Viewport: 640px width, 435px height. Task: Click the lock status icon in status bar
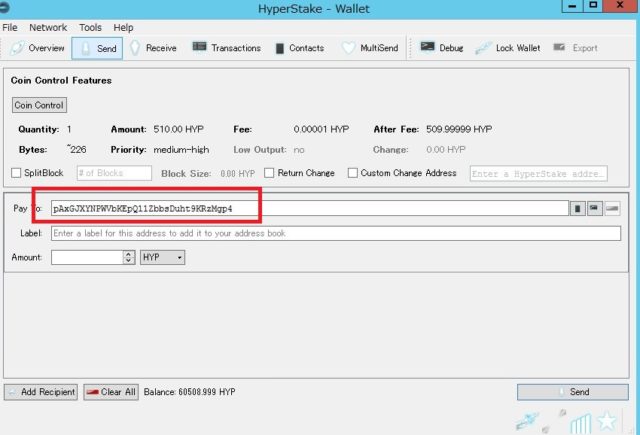coord(527,421)
